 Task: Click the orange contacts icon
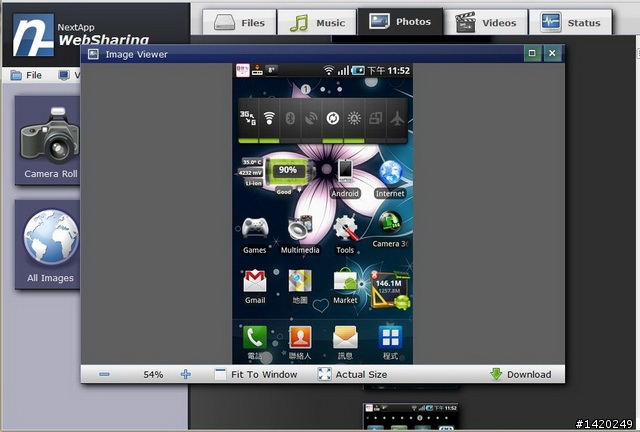tap(300, 337)
